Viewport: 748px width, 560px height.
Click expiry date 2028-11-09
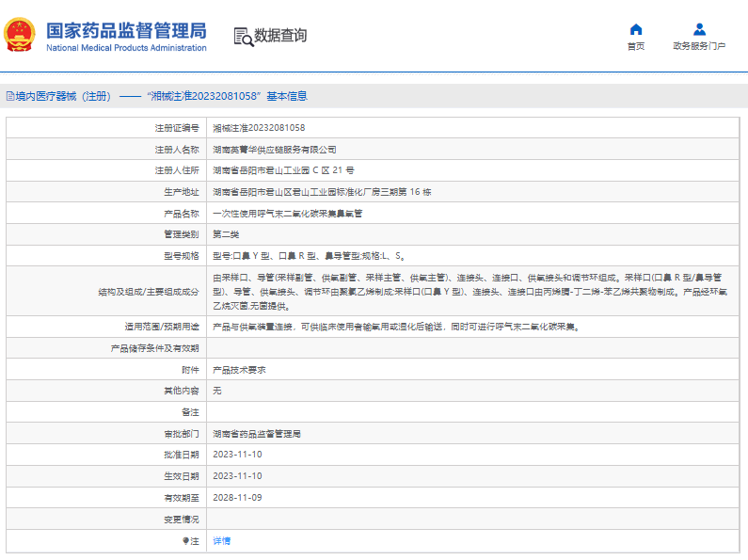(x=237, y=498)
